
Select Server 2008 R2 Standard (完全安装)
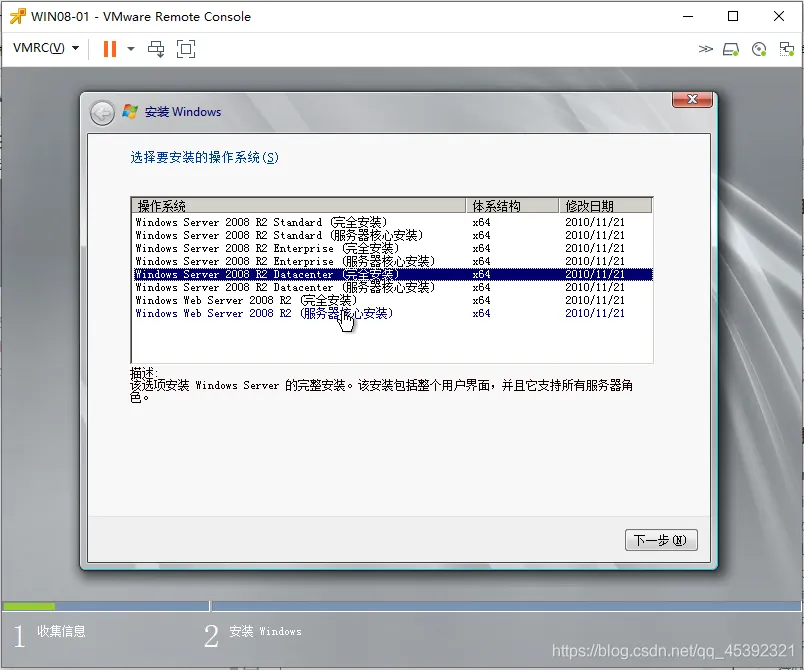tap(393, 222)
